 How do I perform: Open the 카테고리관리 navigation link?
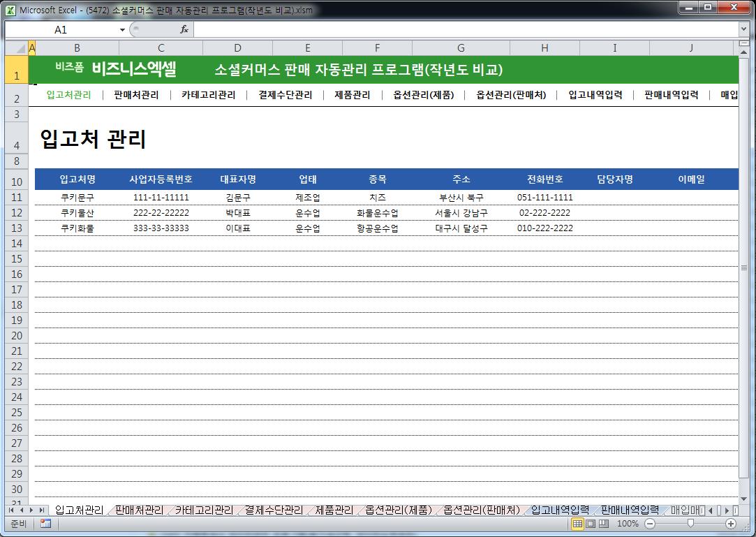[208, 94]
